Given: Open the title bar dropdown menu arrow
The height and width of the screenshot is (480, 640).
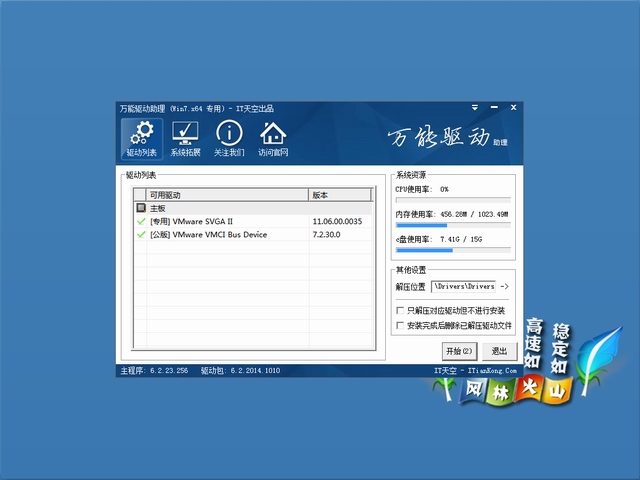Looking at the screenshot, I should (x=475, y=107).
